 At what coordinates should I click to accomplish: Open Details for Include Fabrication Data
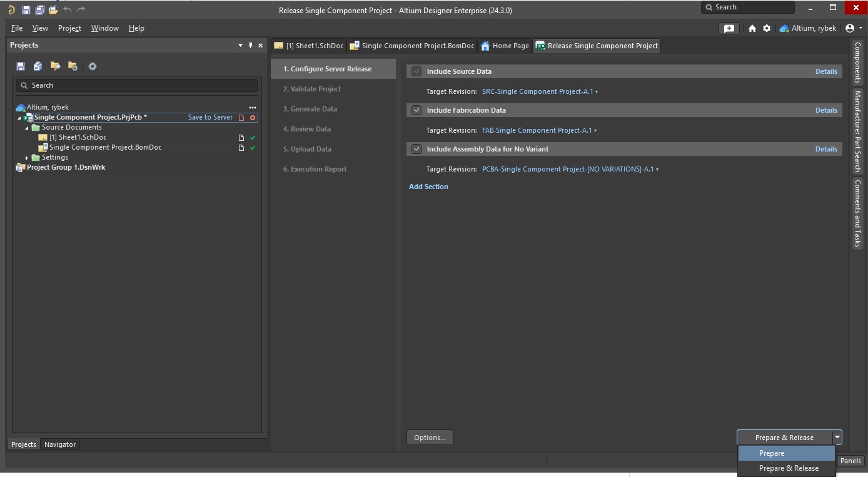pos(826,110)
